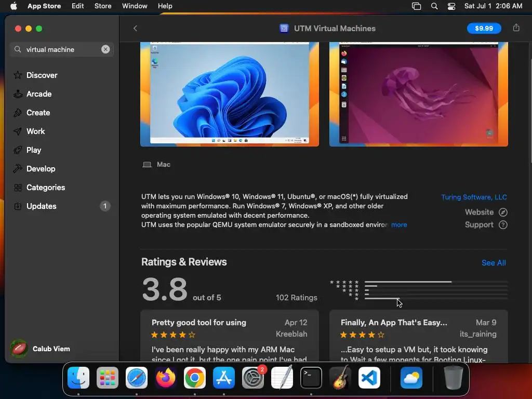Select Develop hammer section
Viewport: 532px width, 399px height.
(18, 169)
